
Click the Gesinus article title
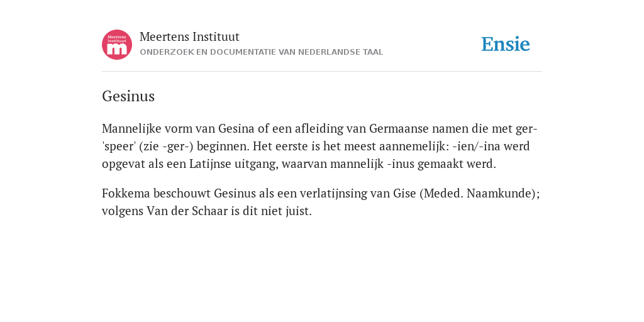(128, 96)
